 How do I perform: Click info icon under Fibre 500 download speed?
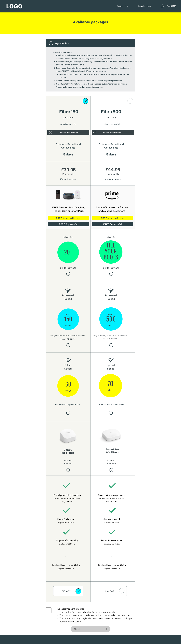[x=111, y=345]
